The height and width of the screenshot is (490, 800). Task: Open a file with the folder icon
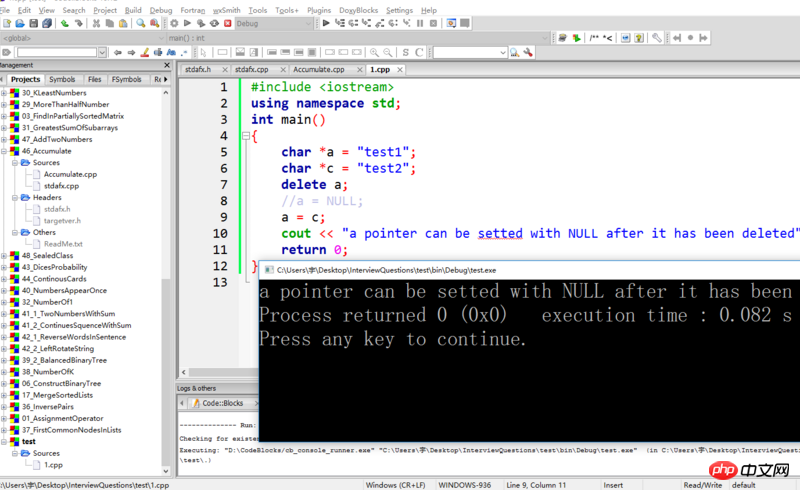[20, 23]
